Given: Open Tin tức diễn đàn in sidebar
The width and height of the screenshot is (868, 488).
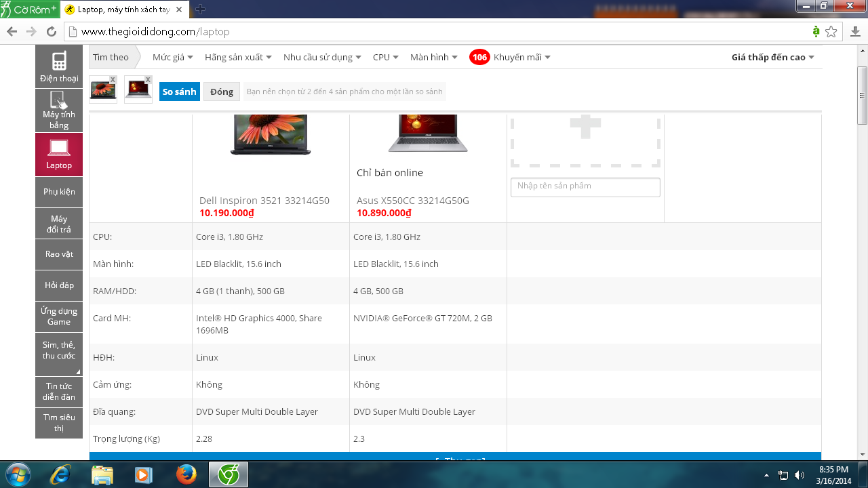Looking at the screenshot, I should tap(59, 392).
